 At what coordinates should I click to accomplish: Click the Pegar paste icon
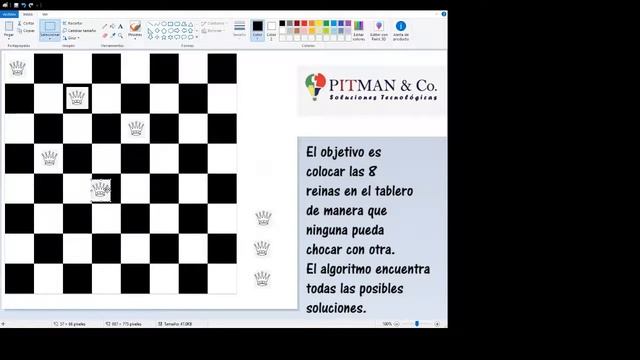(x=9, y=27)
